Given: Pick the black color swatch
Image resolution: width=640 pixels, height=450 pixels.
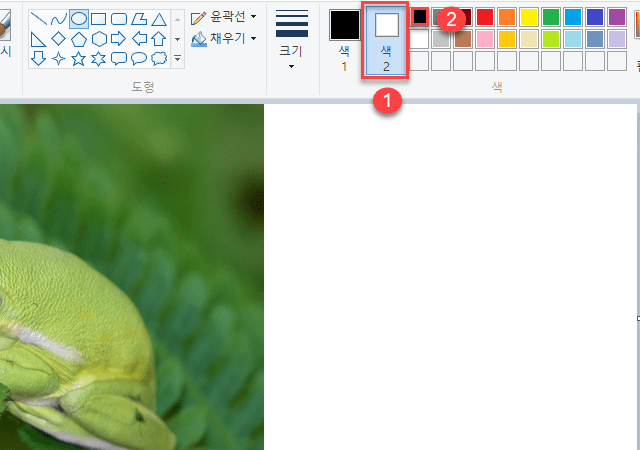Looking at the screenshot, I should [x=420, y=17].
